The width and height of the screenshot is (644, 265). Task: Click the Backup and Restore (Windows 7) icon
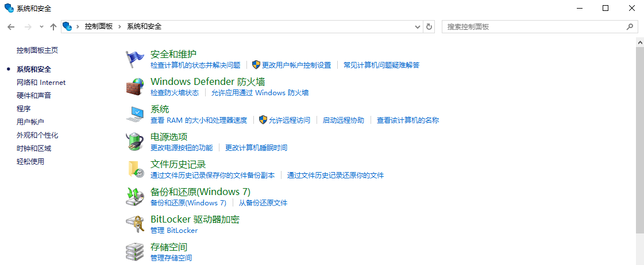tap(135, 196)
